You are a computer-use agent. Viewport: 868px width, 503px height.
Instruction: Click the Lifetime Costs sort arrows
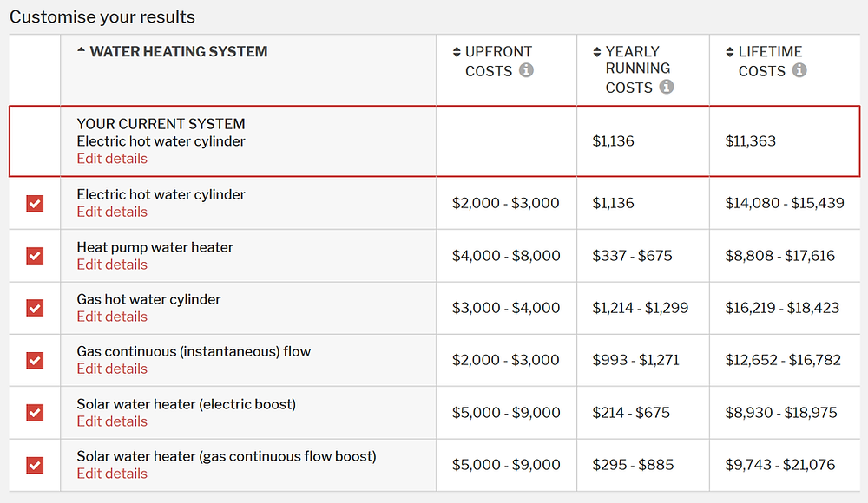(x=729, y=52)
